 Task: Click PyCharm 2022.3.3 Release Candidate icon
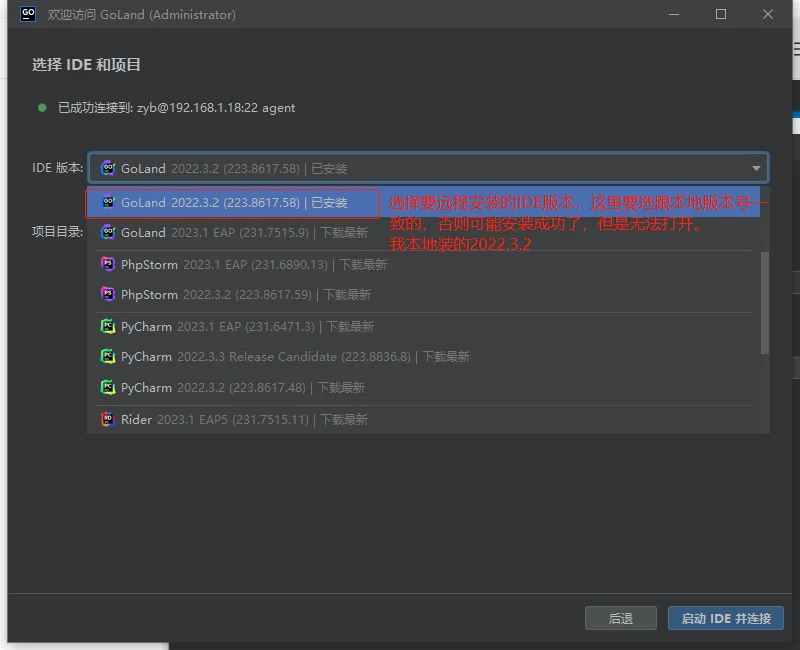[x=108, y=356]
